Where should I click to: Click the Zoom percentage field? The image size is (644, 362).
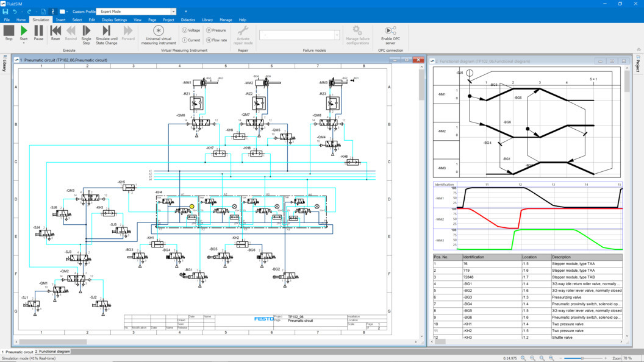631,358
